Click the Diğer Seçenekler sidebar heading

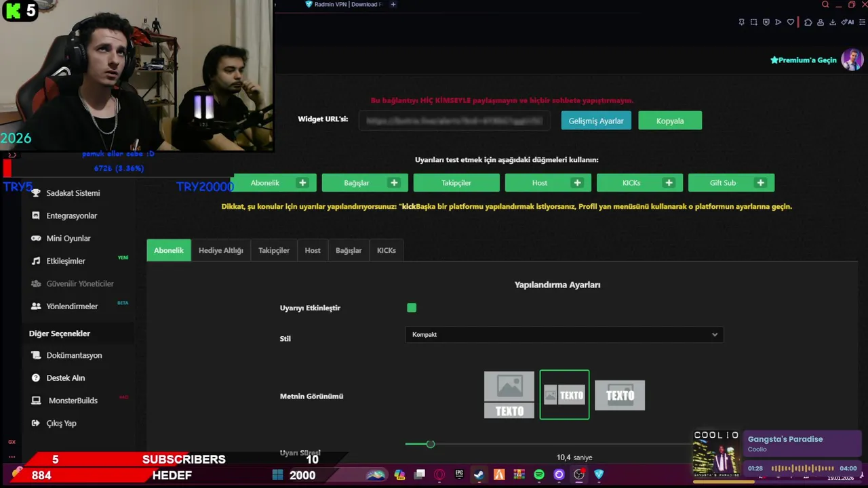(x=60, y=333)
